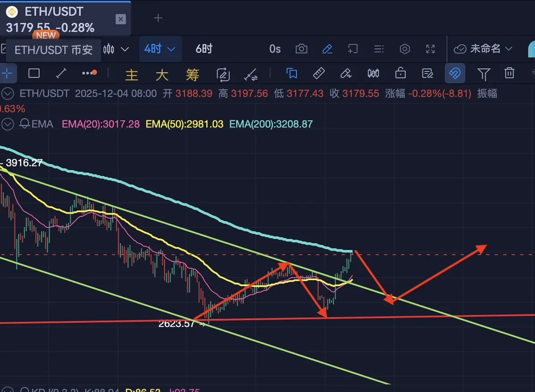
Task: Click the line-swap drawing icon
Action: tap(251, 74)
